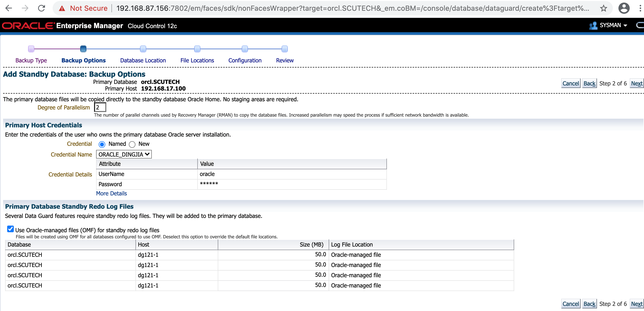Click the Backup Type step marker

(31, 49)
